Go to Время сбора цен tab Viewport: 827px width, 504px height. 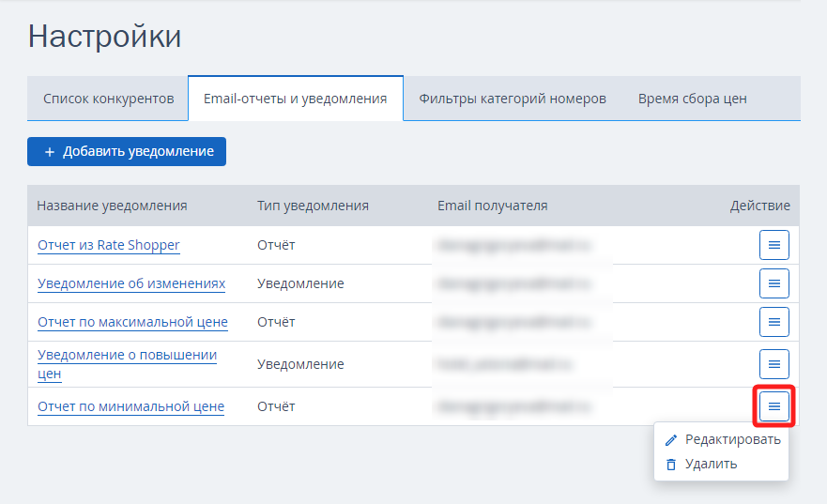click(692, 99)
